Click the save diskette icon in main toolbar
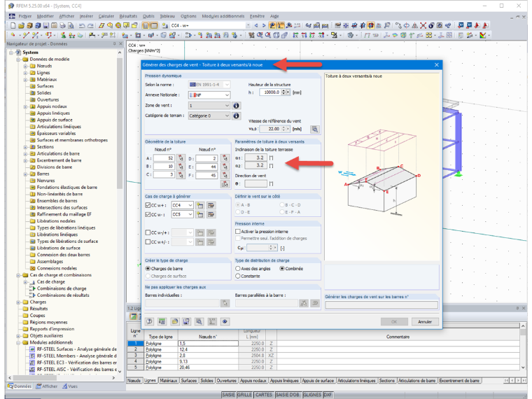The image size is (532, 399). (x=45, y=25)
